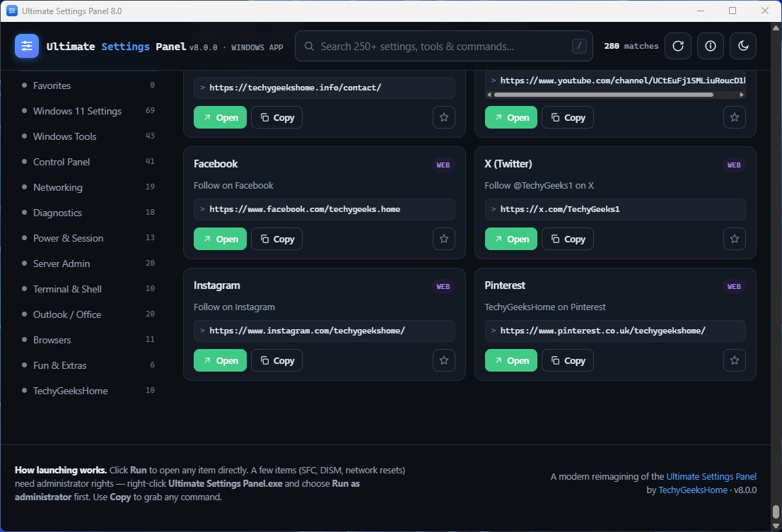Click the Ultimate Settings Panel logo icon
782x532 pixels.
point(27,46)
